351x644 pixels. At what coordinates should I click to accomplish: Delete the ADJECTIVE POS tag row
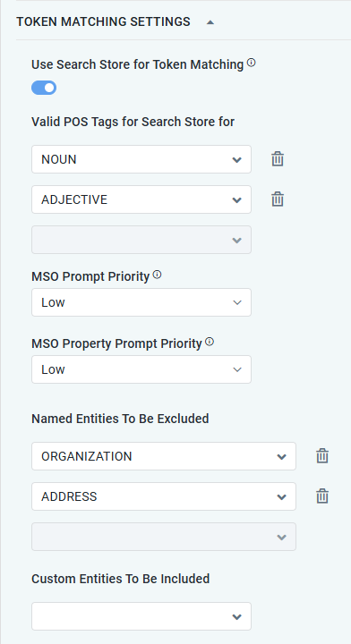tap(278, 199)
